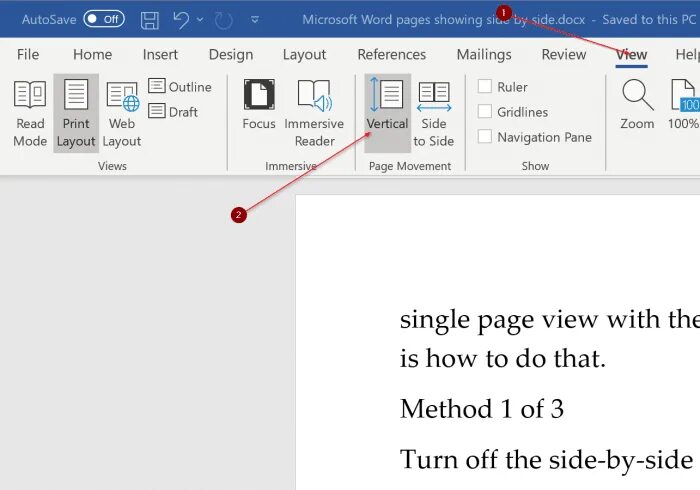Switch to Draft view
This screenshot has height=490, width=700.
tap(173, 112)
